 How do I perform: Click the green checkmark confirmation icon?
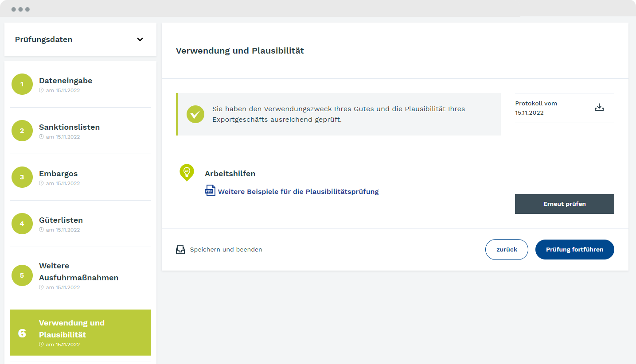tap(195, 114)
